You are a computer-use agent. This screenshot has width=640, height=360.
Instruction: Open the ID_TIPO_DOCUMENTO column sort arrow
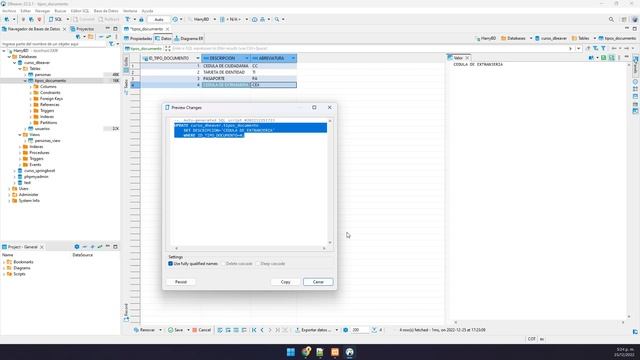(x=198, y=58)
